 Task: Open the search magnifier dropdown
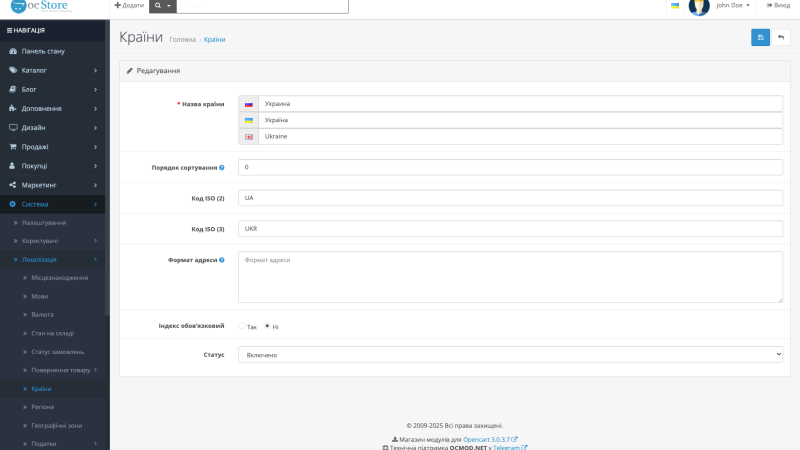pyautogui.click(x=163, y=6)
